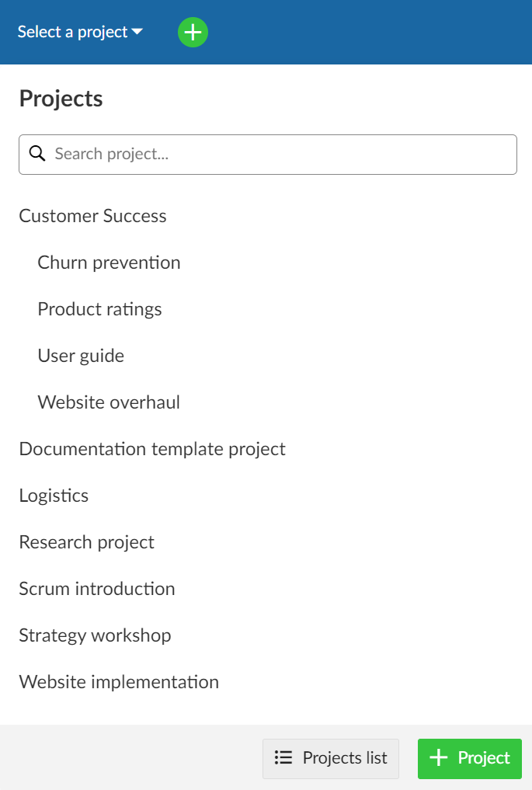This screenshot has height=790, width=532.
Task: Click the plus icon on Project button
Action: (x=439, y=758)
